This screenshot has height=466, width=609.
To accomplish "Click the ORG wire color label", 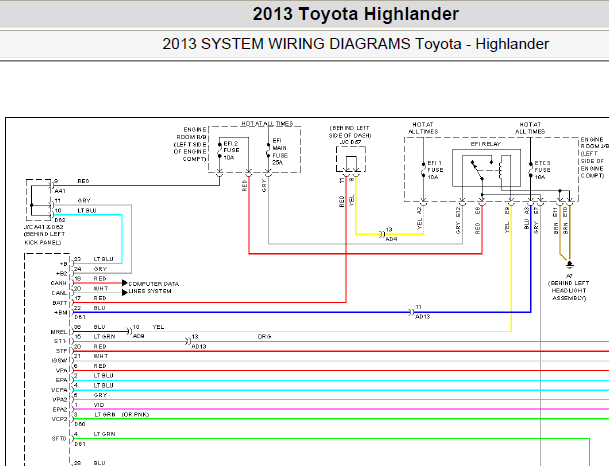I will [264, 336].
